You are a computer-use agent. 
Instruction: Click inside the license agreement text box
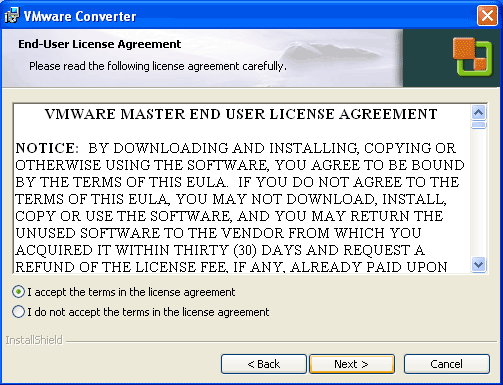[242, 189]
